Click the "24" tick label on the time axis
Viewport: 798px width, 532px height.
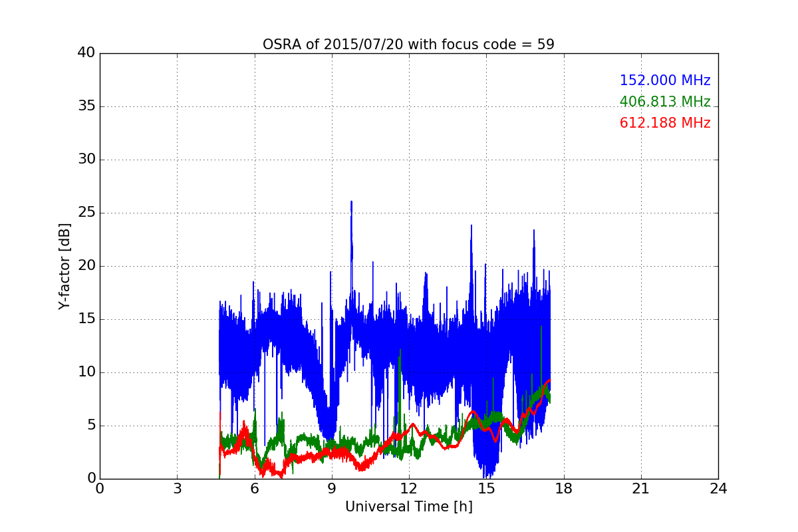(x=718, y=489)
